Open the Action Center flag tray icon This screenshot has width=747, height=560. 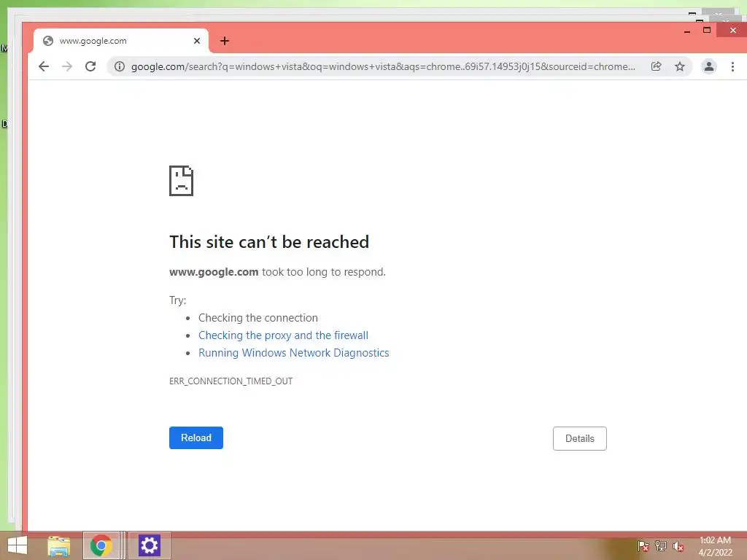click(643, 546)
